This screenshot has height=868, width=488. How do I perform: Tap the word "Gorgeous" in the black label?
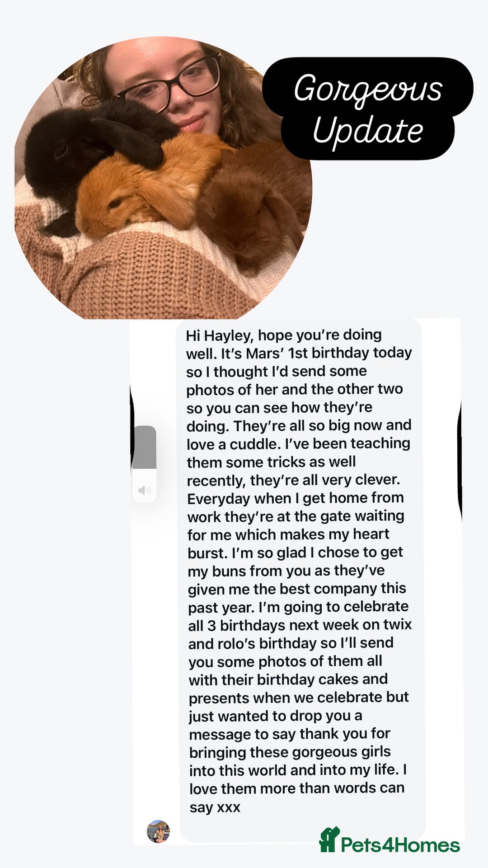tap(368, 88)
